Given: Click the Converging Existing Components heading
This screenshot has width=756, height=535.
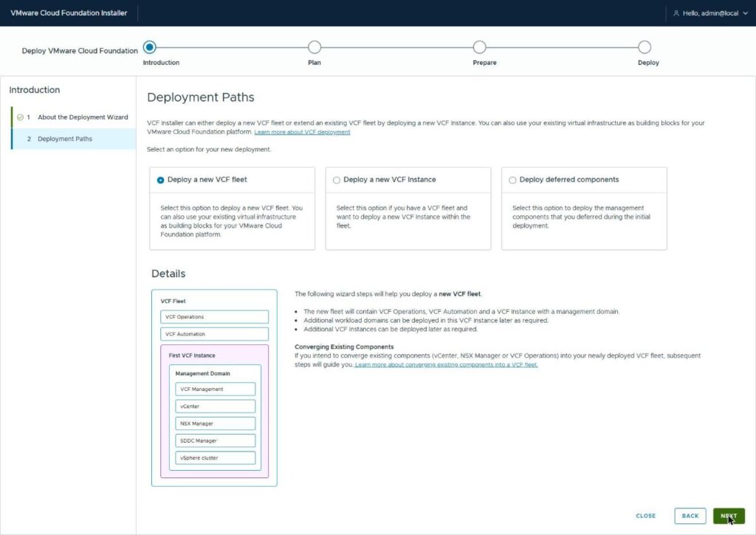Looking at the screenshot, I should tap(344, 347).
